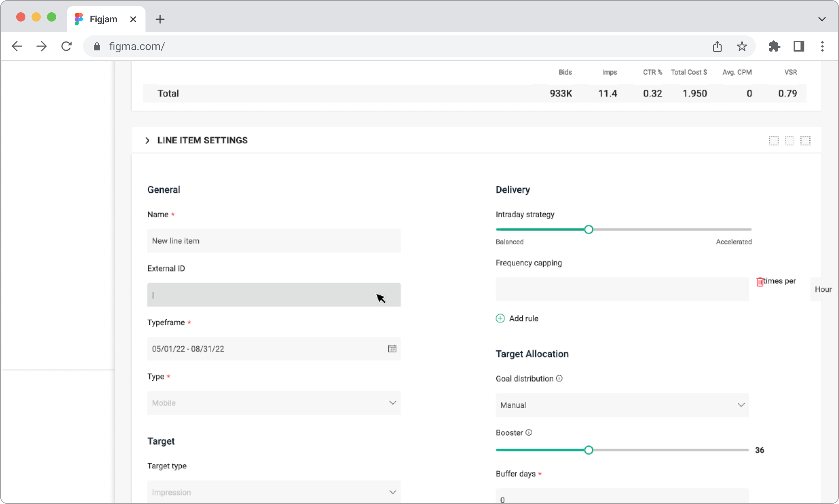The image size is (839, 504).
Task: Click the Frequency capping input field
Action: click(x=622, y=289)
